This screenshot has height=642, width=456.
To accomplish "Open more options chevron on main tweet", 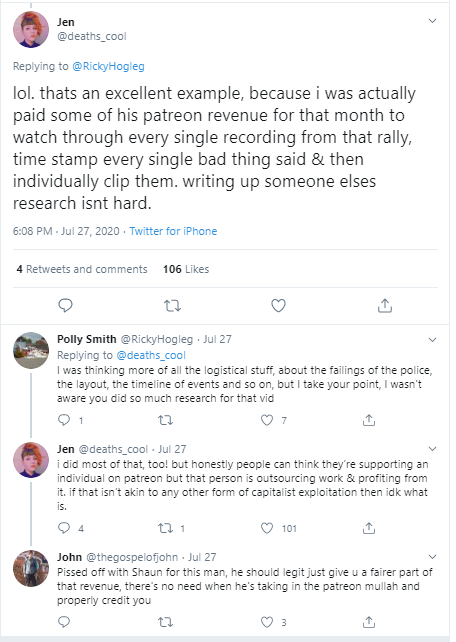I will pyautogui.click(x=432, y=21).
